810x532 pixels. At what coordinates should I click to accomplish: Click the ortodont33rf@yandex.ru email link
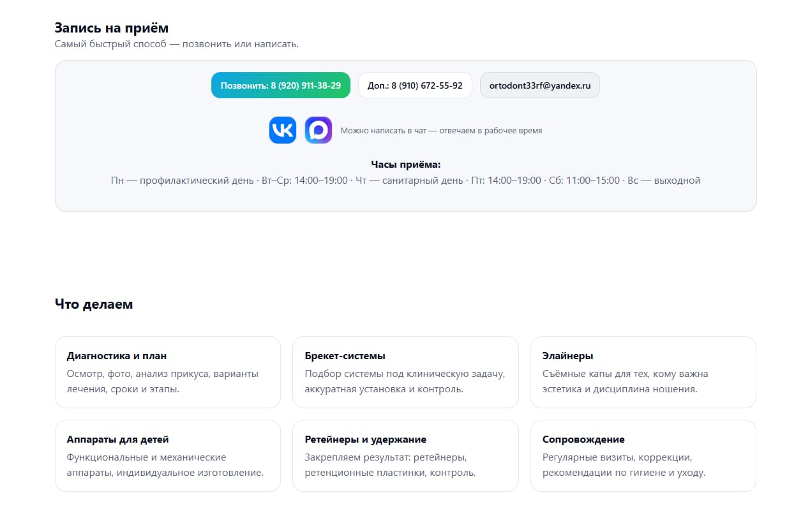(x=539, y=85)
